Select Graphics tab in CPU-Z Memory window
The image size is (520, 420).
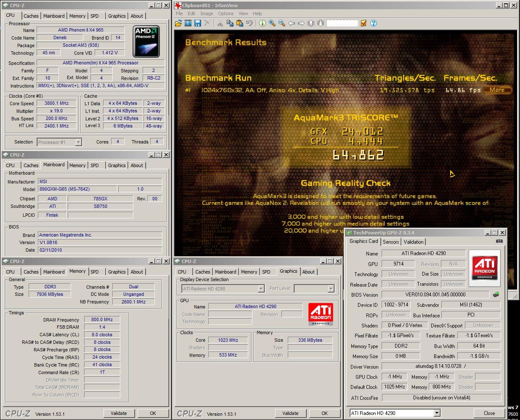[x=117, y=272]
